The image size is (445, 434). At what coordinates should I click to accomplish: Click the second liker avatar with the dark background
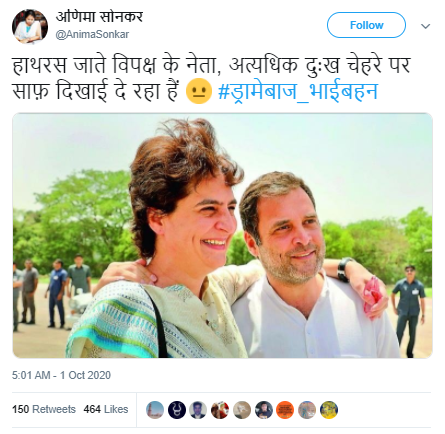(177, 410)
